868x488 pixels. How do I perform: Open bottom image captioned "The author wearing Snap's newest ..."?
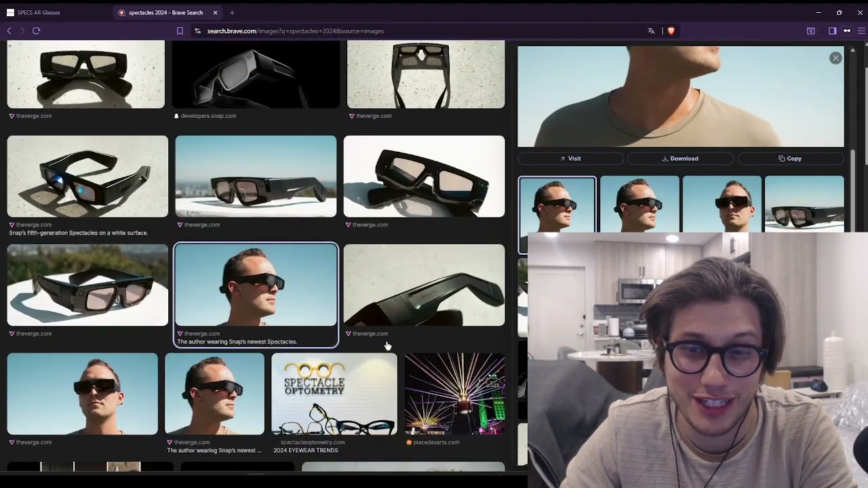[x=214, y=394]
